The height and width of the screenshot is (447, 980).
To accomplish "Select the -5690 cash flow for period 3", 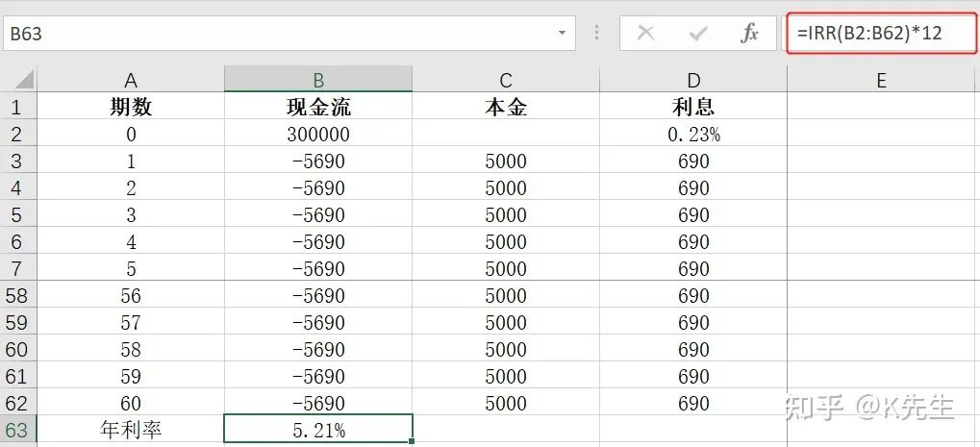I will pyautogui.click(x=318, y=214).
